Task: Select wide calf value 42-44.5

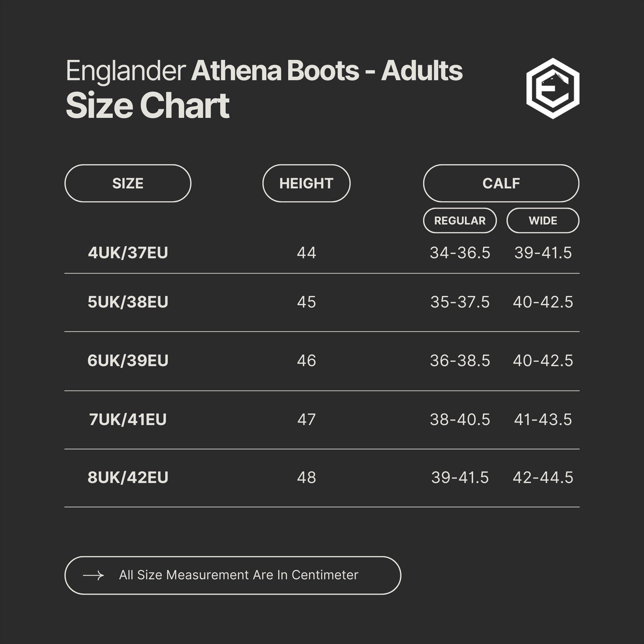Action: coord(543,478)
